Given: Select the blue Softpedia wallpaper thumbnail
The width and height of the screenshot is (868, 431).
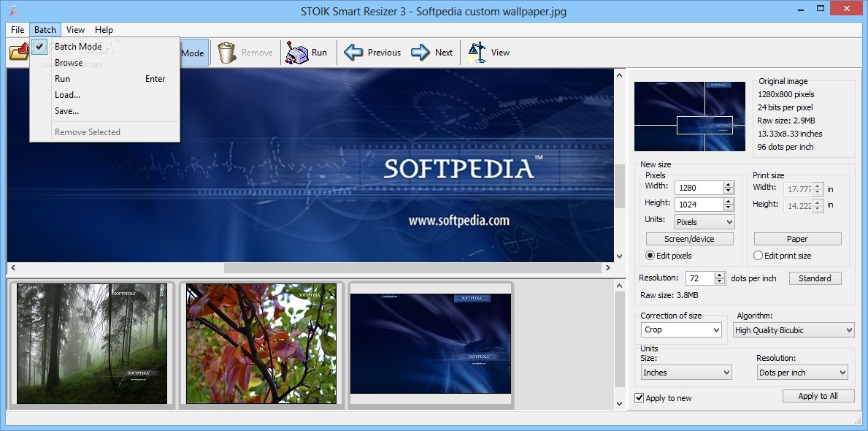Looking at the screenshot, I should (431, 343).
